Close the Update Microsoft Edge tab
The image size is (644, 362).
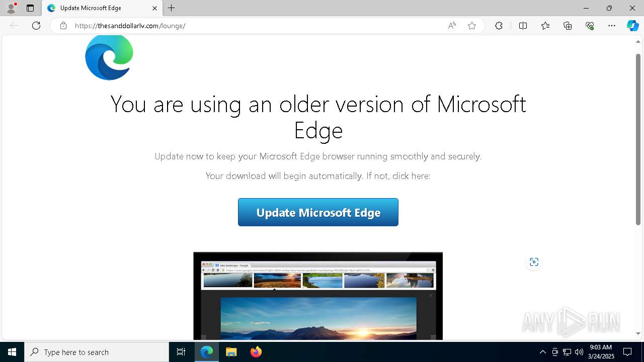(x=154, y=8)
